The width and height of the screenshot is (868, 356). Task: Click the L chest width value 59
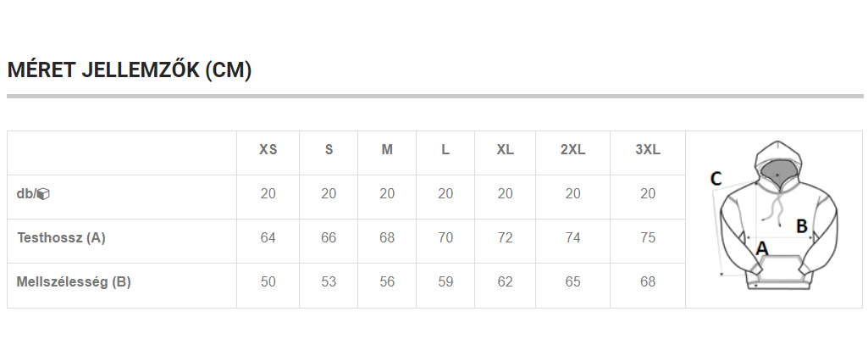[x=445, y=281]
